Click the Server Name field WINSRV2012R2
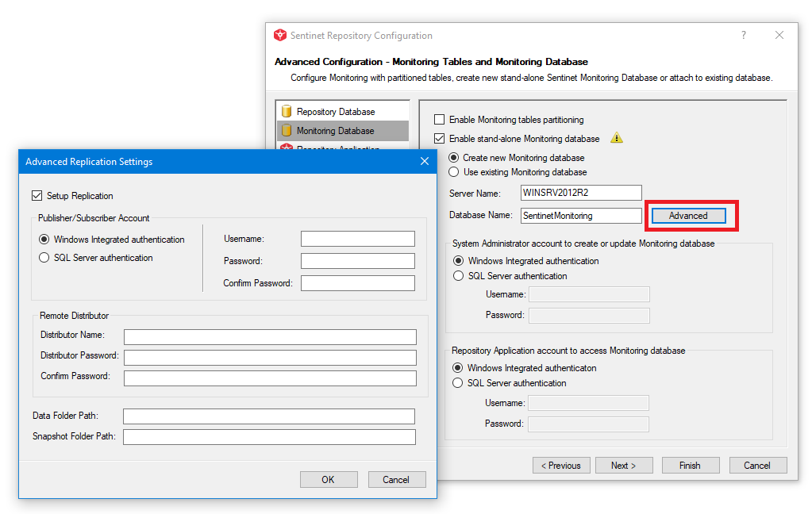The image size is (812, 514). point(581,193)
